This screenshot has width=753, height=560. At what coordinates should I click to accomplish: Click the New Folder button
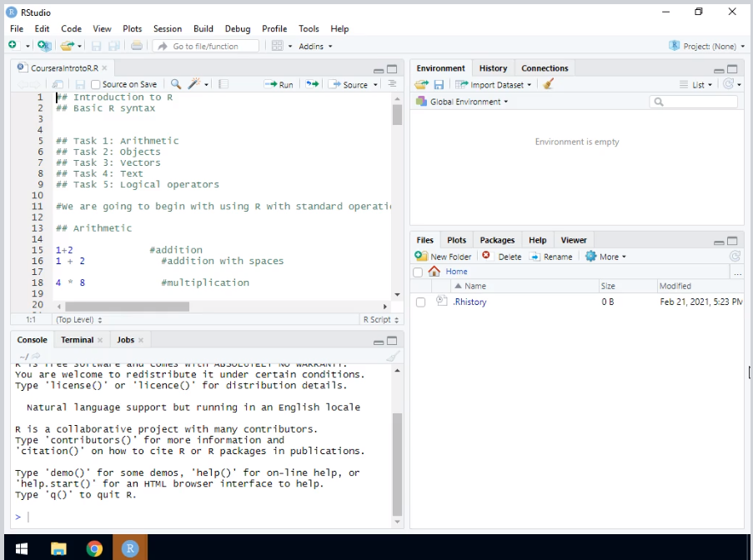[x=444, y=257]
